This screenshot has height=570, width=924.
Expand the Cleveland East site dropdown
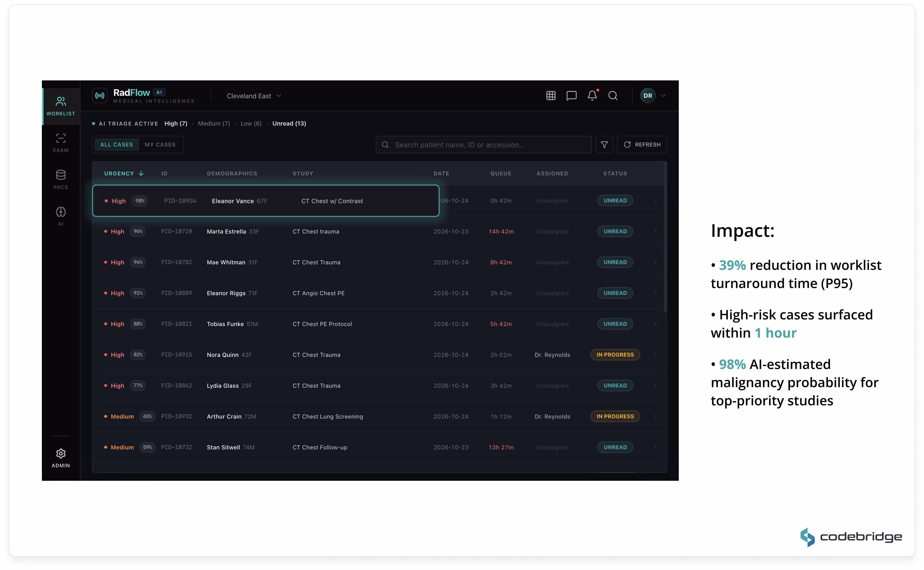point(254,96)
